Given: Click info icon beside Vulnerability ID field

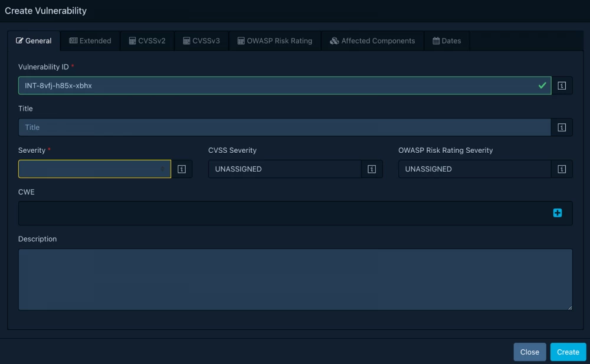Looking at the screenshot, I should pos(562,86).
